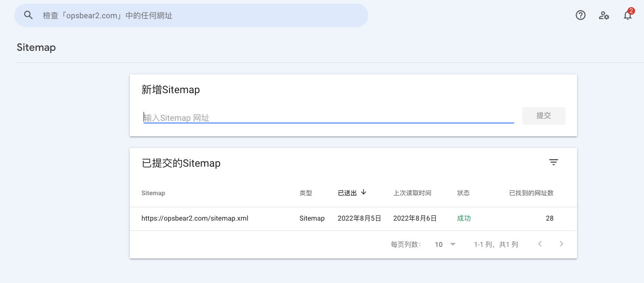
Task: Click the 类型 column header
Action: coord(305,193)
